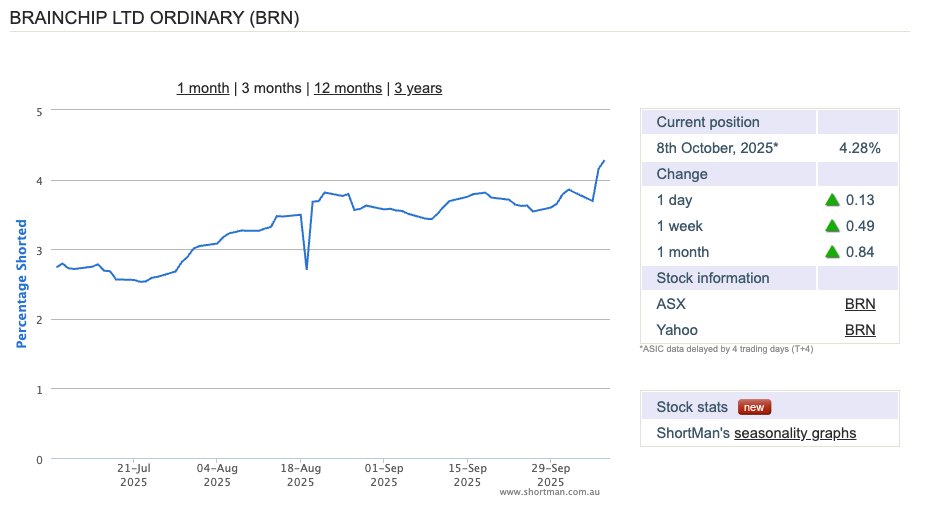This screenshot has height=520, width=934.
Task: Switch chart to 1 month view
Action: 203,88
